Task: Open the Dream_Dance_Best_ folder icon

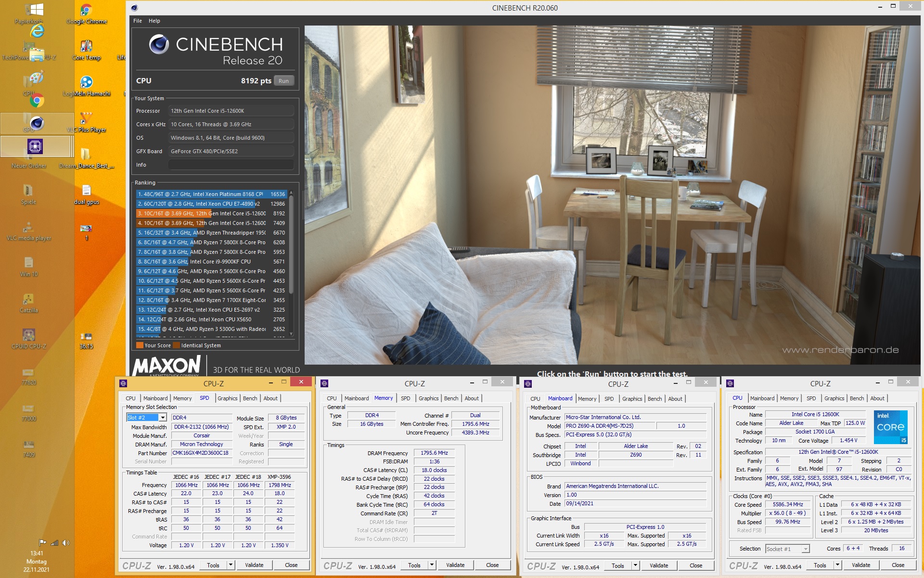Action: click(x=87, y=158)
